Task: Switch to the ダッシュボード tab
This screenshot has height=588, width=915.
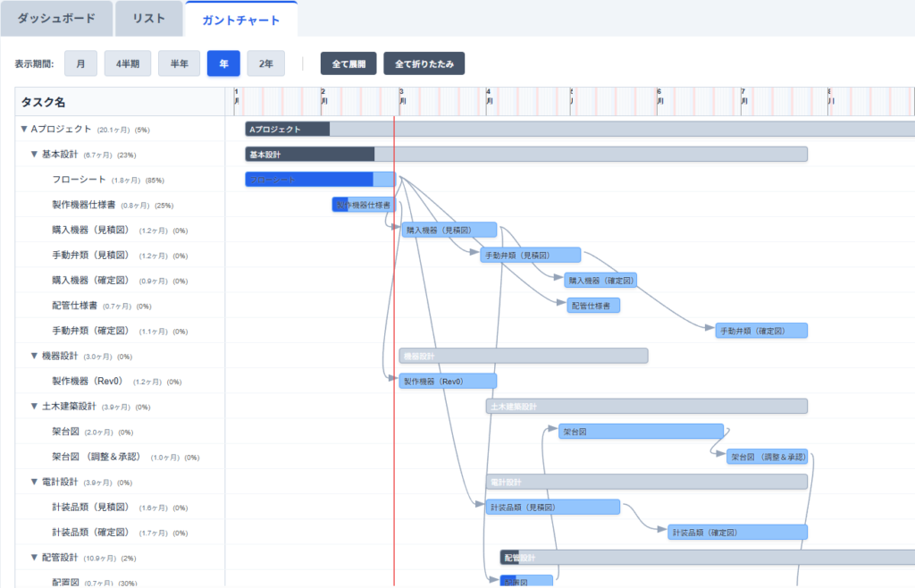Action: (57, 19)
